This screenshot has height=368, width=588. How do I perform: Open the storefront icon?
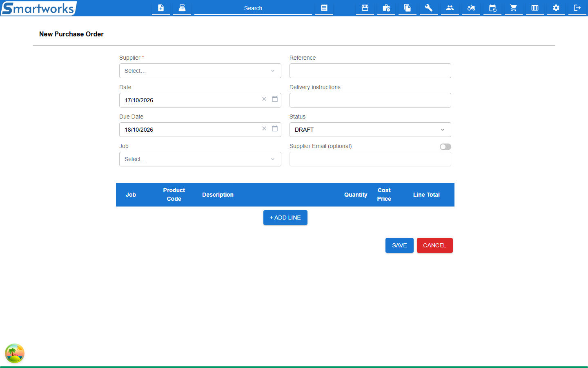pos(365,8)
